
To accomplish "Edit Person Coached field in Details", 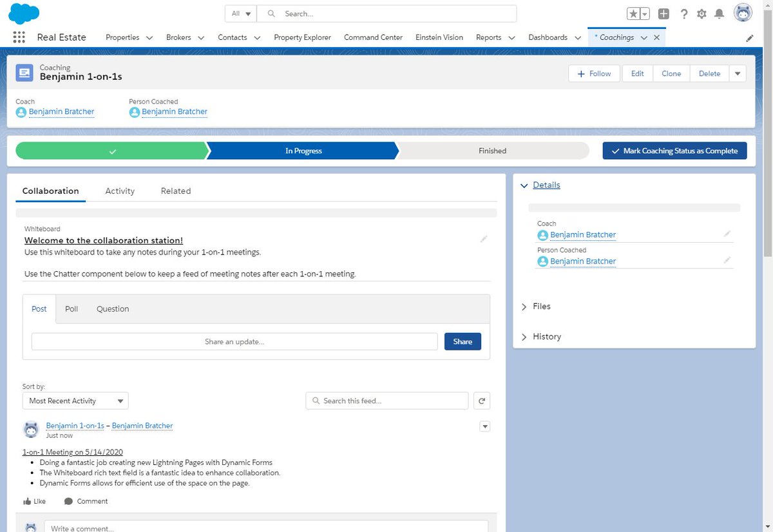I will pos(727,260).
